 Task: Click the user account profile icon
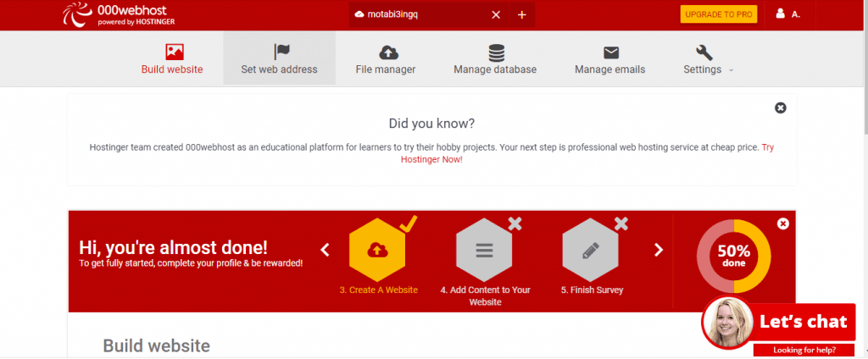tap(781, 14)
